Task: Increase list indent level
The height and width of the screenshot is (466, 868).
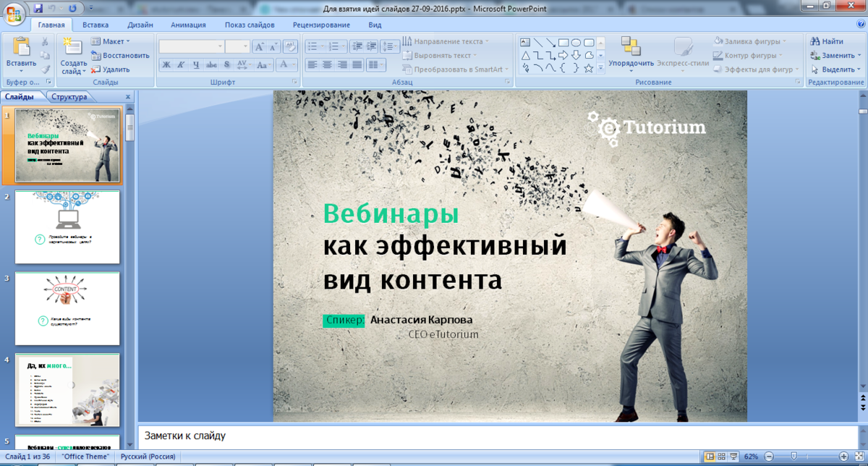Action: tap(371, 46)
